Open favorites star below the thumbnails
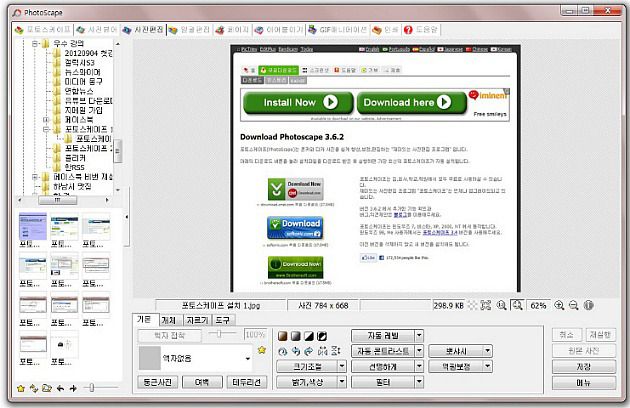630x408 pixels. (21, 388)
